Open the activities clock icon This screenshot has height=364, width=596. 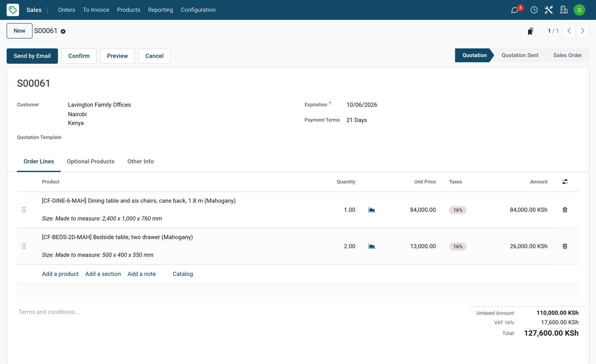coord(534,10)
